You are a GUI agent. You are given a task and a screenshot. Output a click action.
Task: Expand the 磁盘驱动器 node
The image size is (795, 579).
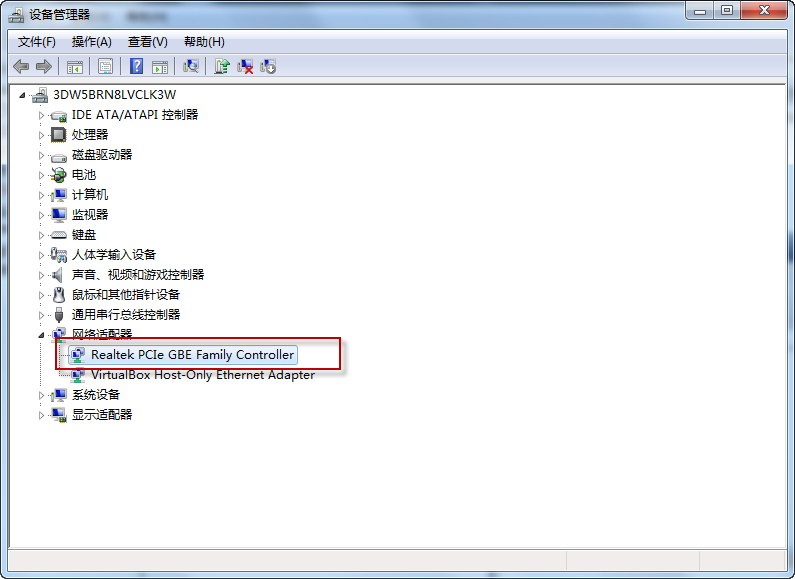click(42, 155)
